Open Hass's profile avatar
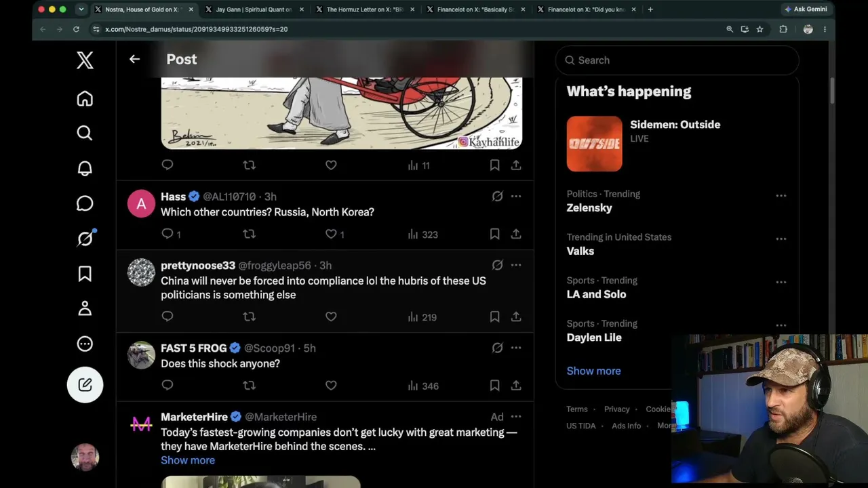This screenshot has width=868, height=488. point(141,203)
